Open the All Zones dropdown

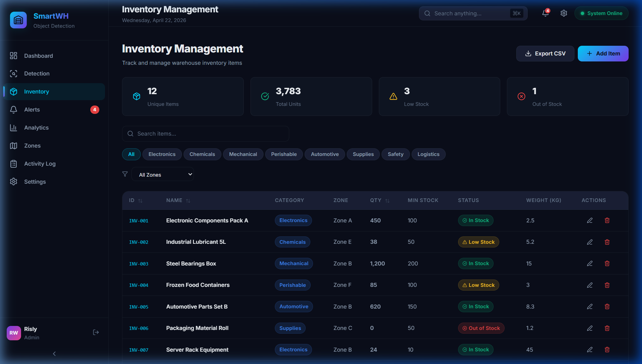[x=163, y=174]
